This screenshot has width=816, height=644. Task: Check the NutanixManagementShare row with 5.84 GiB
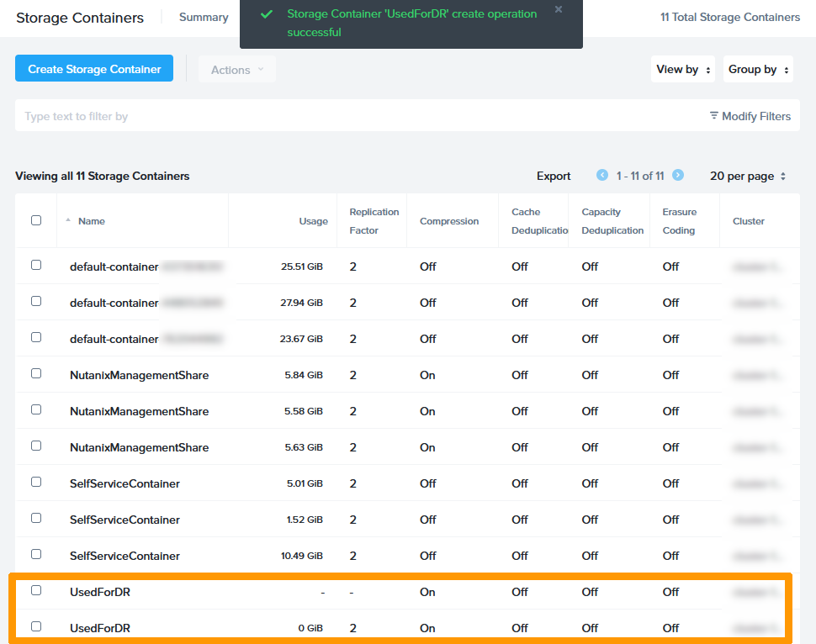(36, 373)
